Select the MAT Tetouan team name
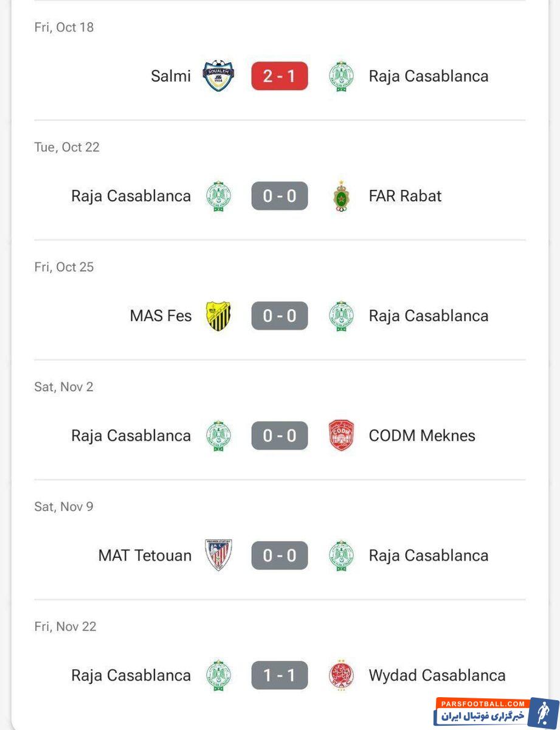The image size is (560, 730). [x=145, y=555]
